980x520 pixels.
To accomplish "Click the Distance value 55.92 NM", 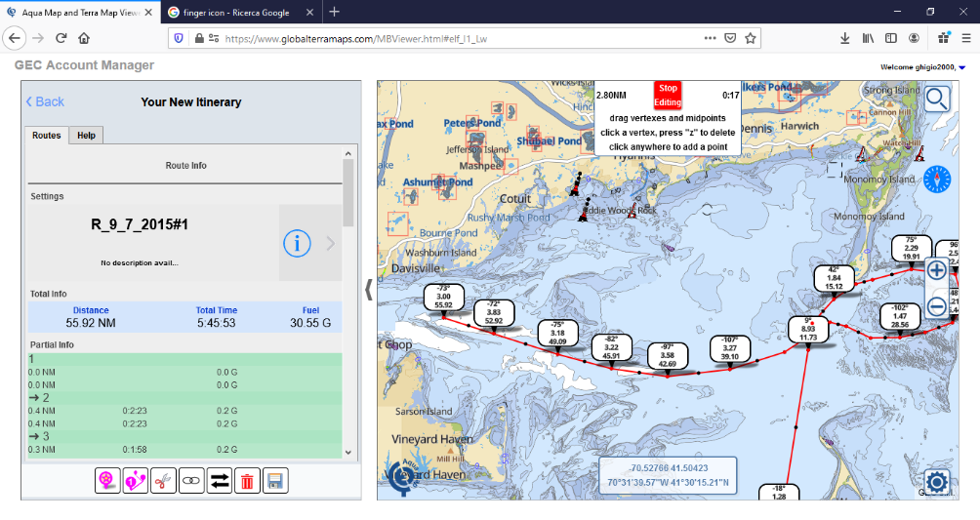I will pyautogui.click(x=91, y=323).
